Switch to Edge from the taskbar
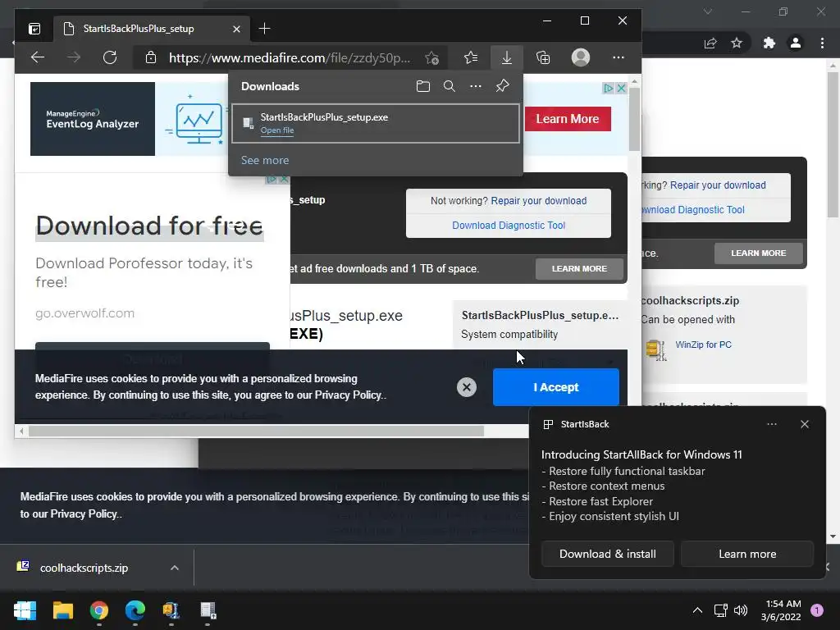The image size is (840, 630). [x=135, y=610]
